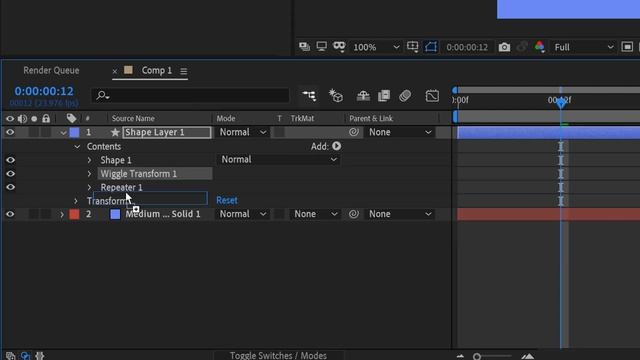Open blend mode dropdown for Medium Solid 1

(x=242, y=214)
